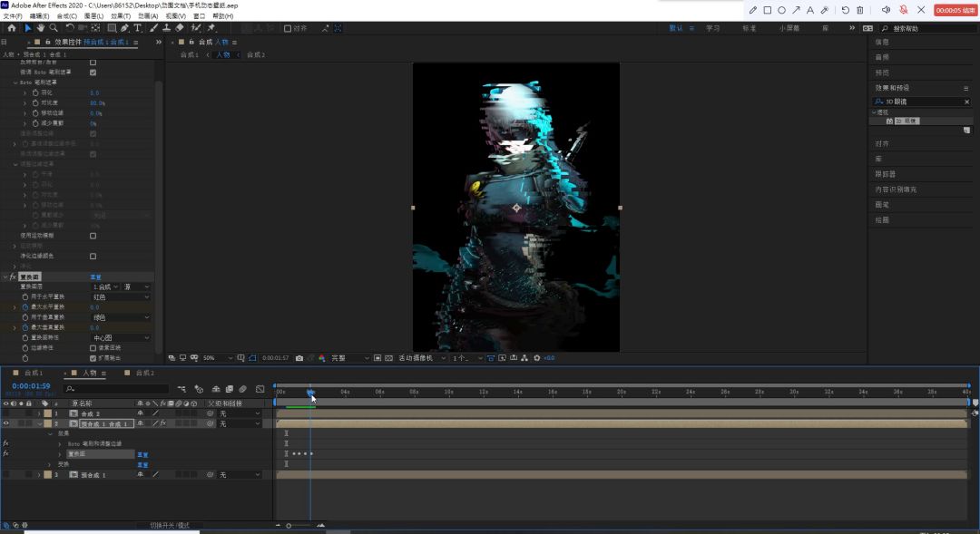Expand the 变换 transform group in timeline
The image size is (980, 534).
click(x=50, y=464)
